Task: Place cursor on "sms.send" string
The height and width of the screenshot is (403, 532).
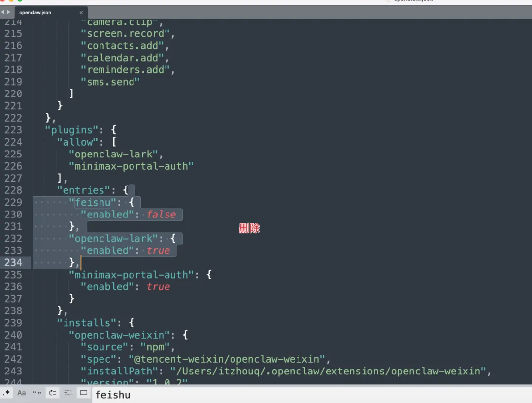Action: tap(110, 82)
